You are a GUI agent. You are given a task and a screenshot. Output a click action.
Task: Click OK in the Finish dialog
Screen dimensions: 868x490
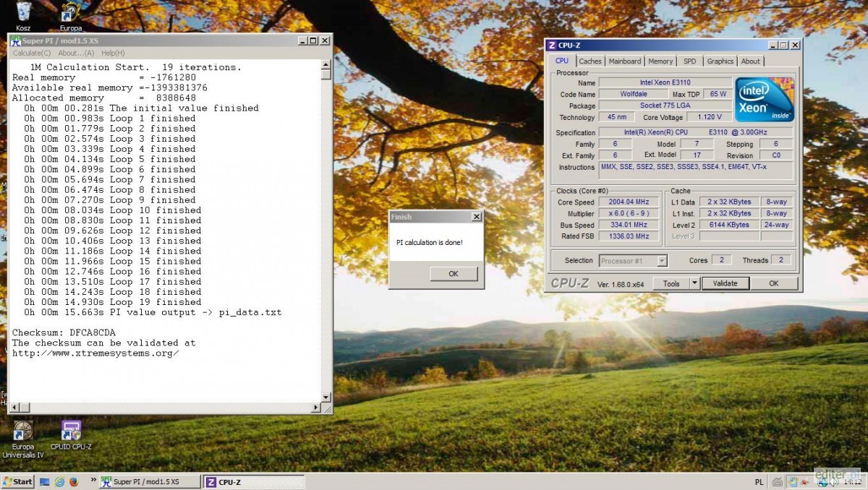click(454, 274)
